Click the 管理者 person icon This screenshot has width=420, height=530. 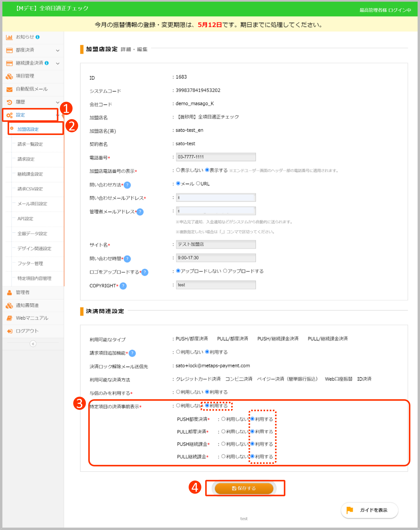(x=9, y=293)
